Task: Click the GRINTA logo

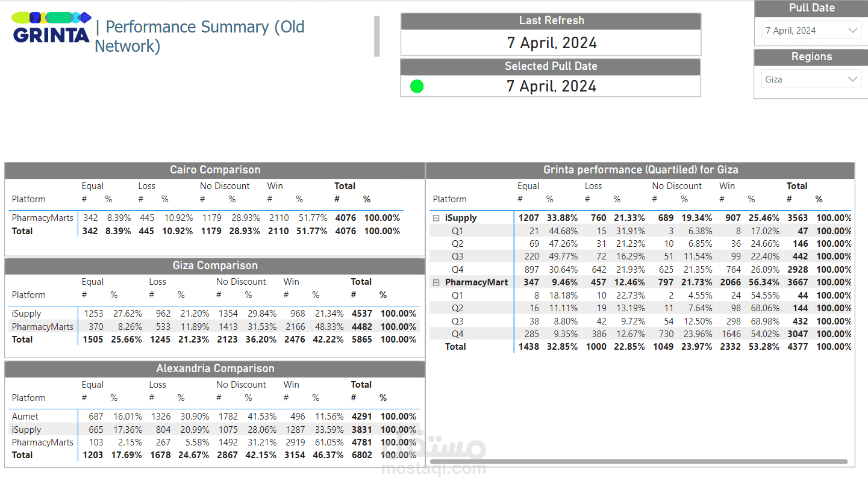Action: point(51,28)
